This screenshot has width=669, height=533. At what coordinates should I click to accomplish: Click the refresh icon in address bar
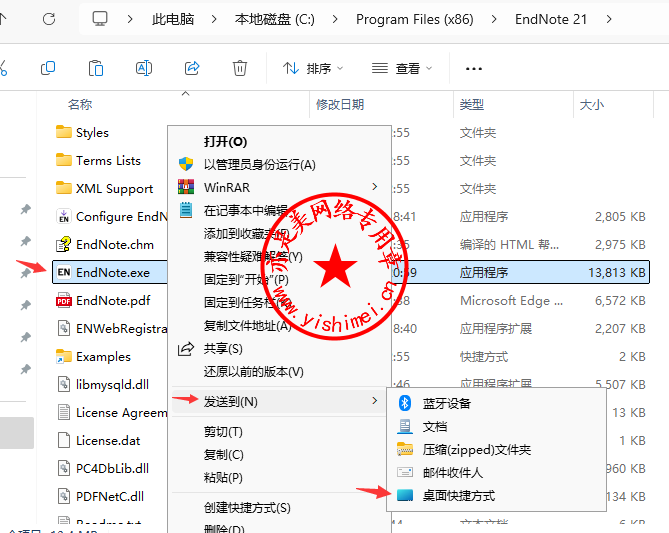click(x=49, y=19)
